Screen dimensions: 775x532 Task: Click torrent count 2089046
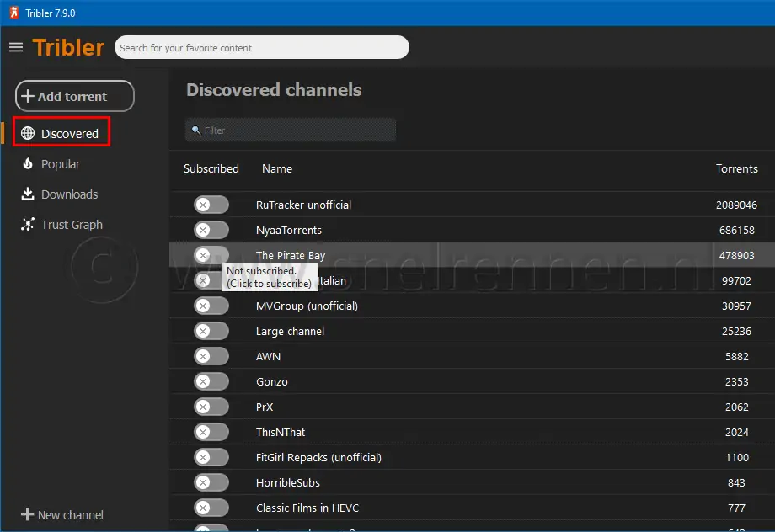pyautogui.click(x=736, y=205)
